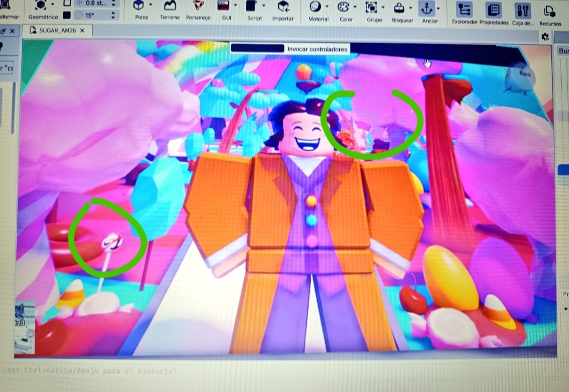569x392 pixels.
Task: Open viewport settings gear icon
Action: tap(545, 37)
